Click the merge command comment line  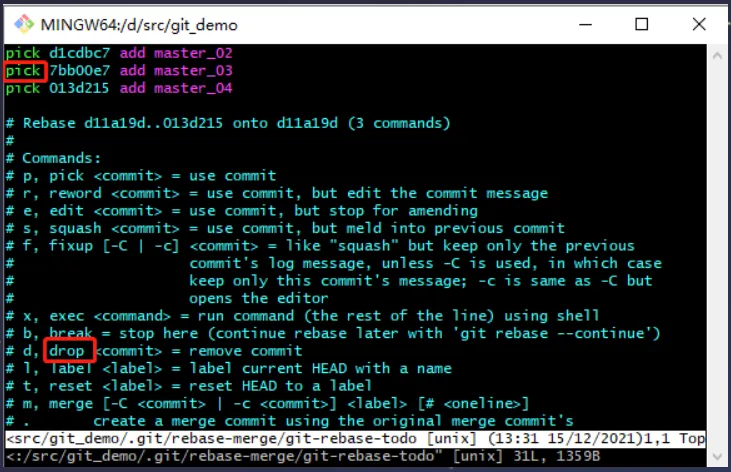coord(267,403)
